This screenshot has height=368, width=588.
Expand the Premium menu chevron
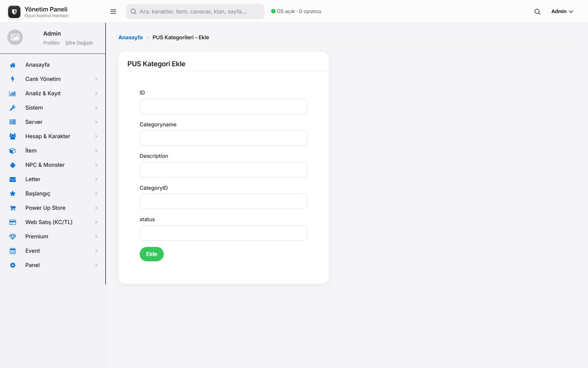click(96, 237)
